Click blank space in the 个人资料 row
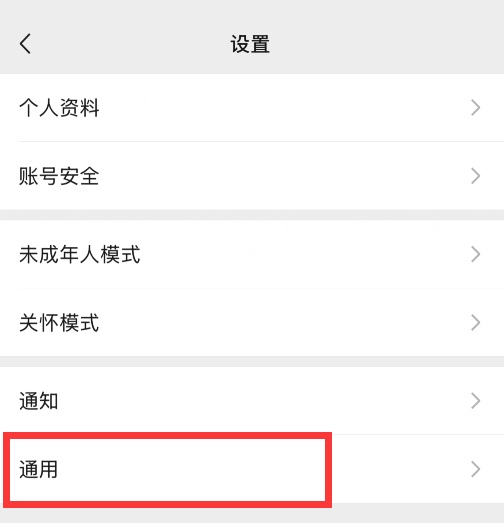The width and height of the screenshot is (504, 523). tap(284, 108)
